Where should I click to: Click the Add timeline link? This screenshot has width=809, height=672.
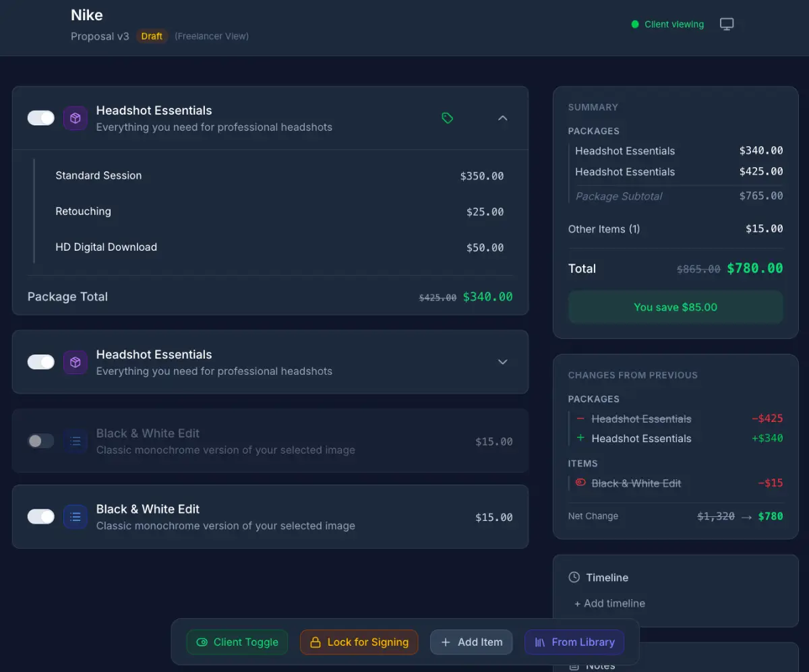609,603
